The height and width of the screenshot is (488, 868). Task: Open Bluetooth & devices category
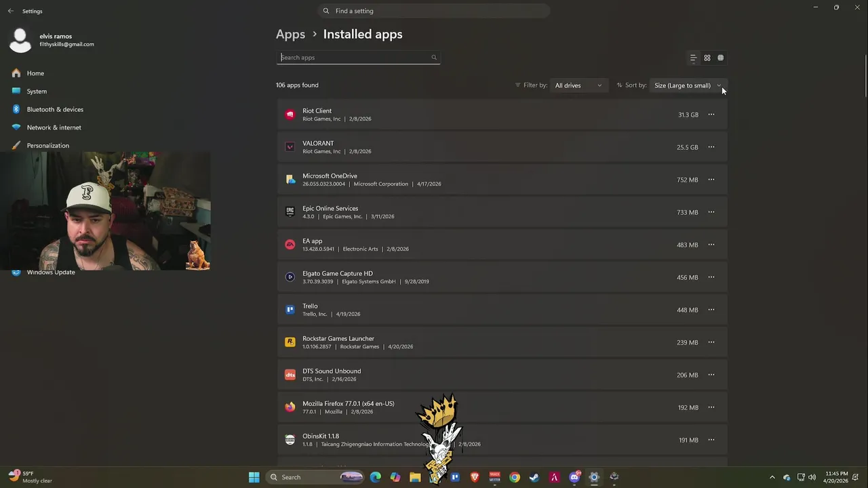(x=55, y=109)
